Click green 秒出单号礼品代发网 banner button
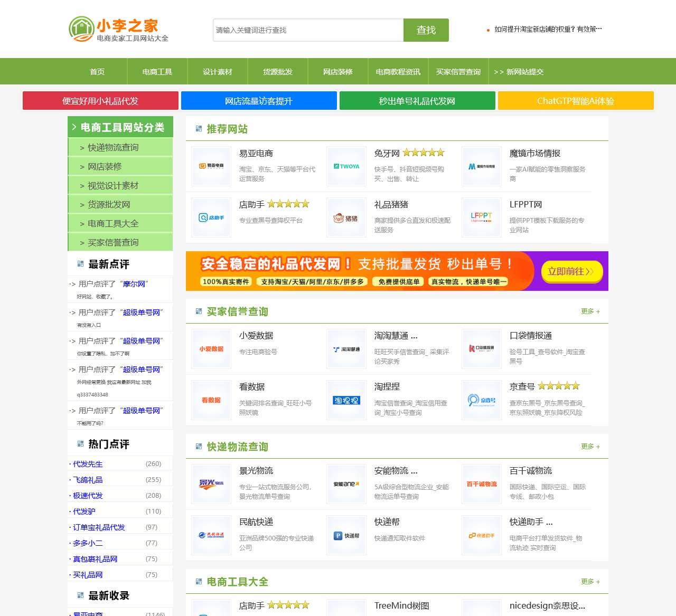The width and height of the screenshot is (676, 616). (417, 101)
